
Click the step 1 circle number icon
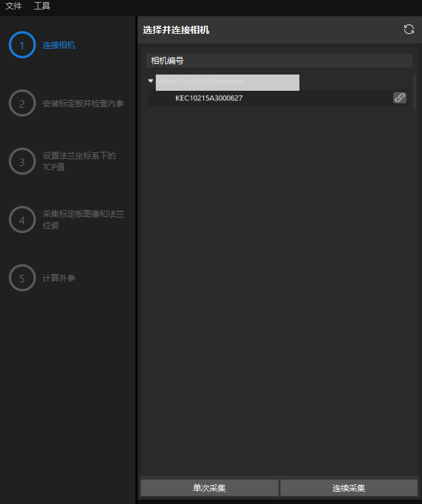click(x=22, y=45)
